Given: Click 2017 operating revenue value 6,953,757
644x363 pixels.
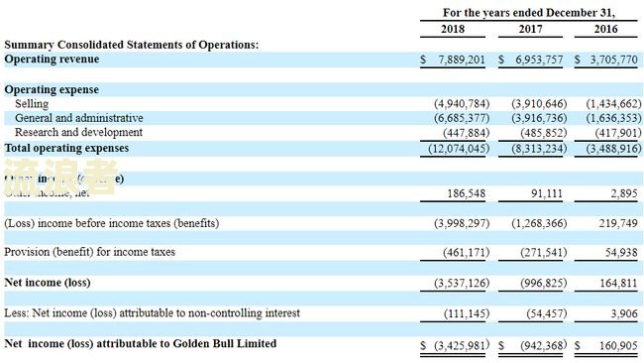Looking at the screenshot, I should 539,60.
